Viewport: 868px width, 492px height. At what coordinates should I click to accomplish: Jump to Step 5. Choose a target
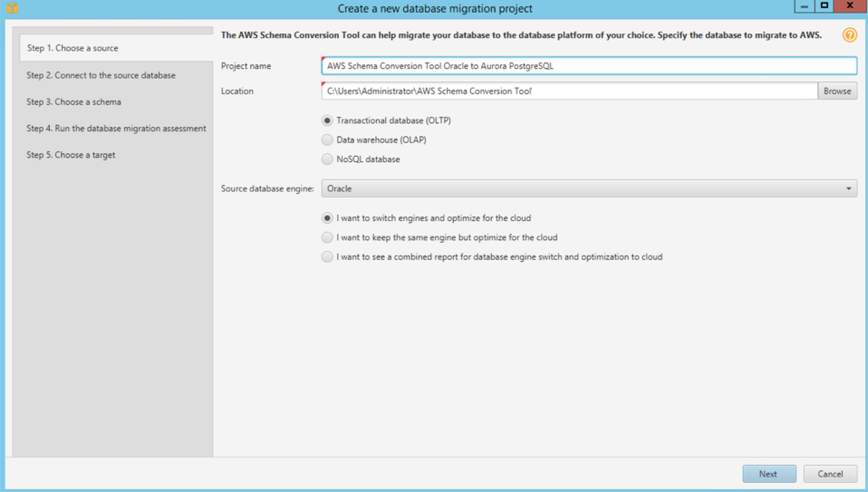pos(71,155)
